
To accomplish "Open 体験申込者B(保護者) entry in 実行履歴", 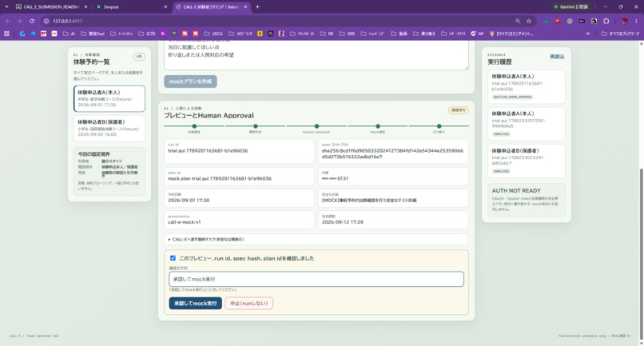I will (x=526, y=161).
